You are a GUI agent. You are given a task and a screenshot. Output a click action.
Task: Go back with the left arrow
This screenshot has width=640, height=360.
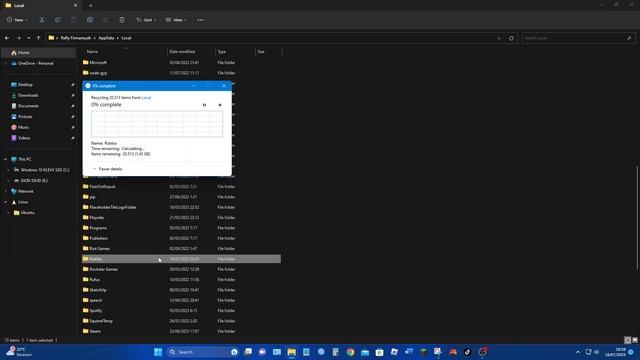(x=7, y=38)
